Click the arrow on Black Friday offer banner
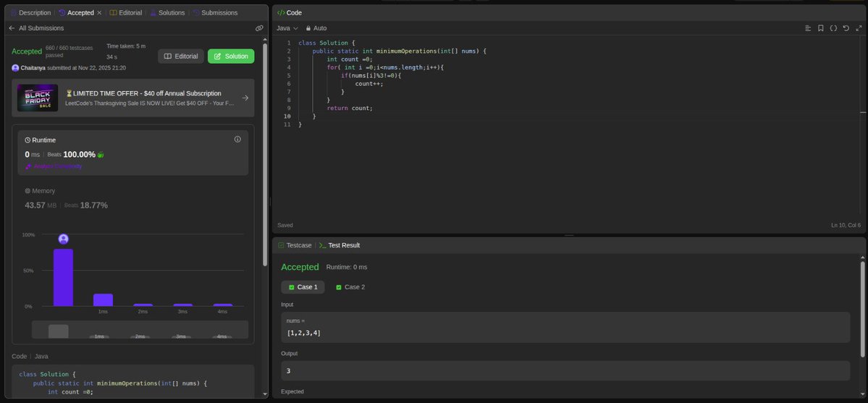This screenshot has height=403, width=868. [x=245, y=98]
